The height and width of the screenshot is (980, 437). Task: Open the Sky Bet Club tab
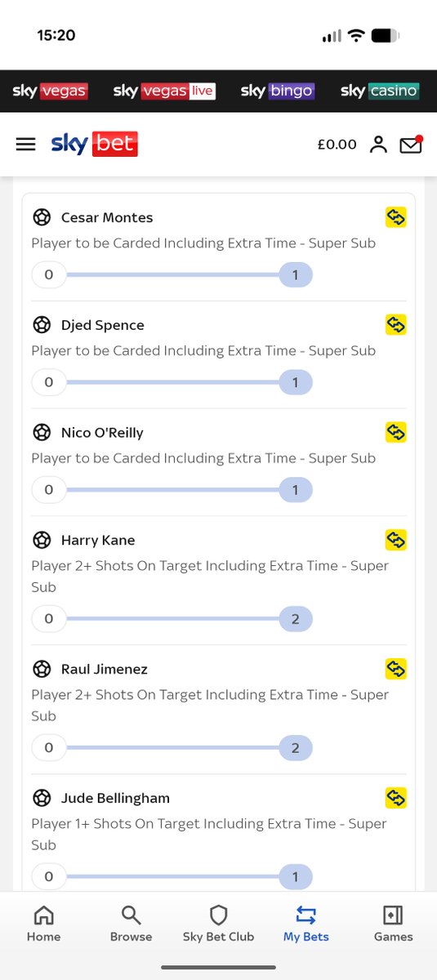point(218,924)
